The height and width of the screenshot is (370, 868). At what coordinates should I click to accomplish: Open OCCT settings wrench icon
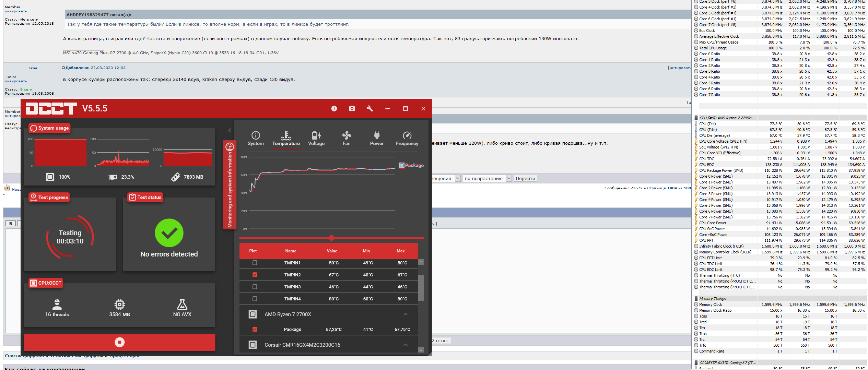coord(370,108)
